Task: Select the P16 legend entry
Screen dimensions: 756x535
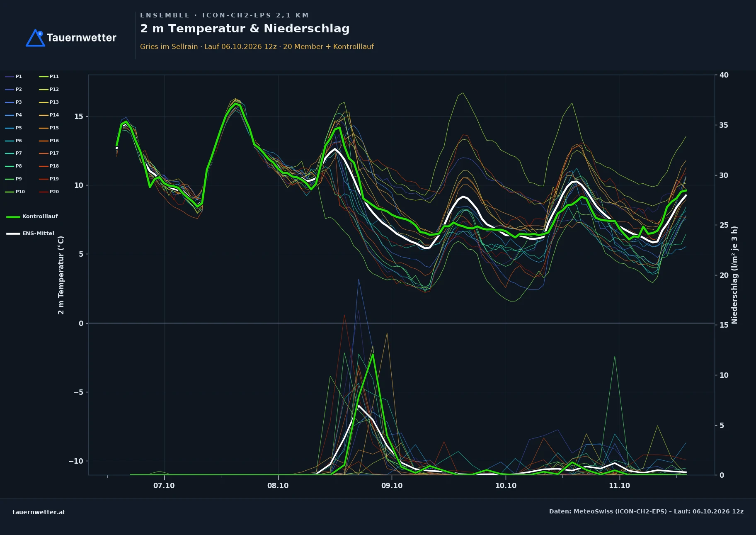Action: tap(49, 141)
